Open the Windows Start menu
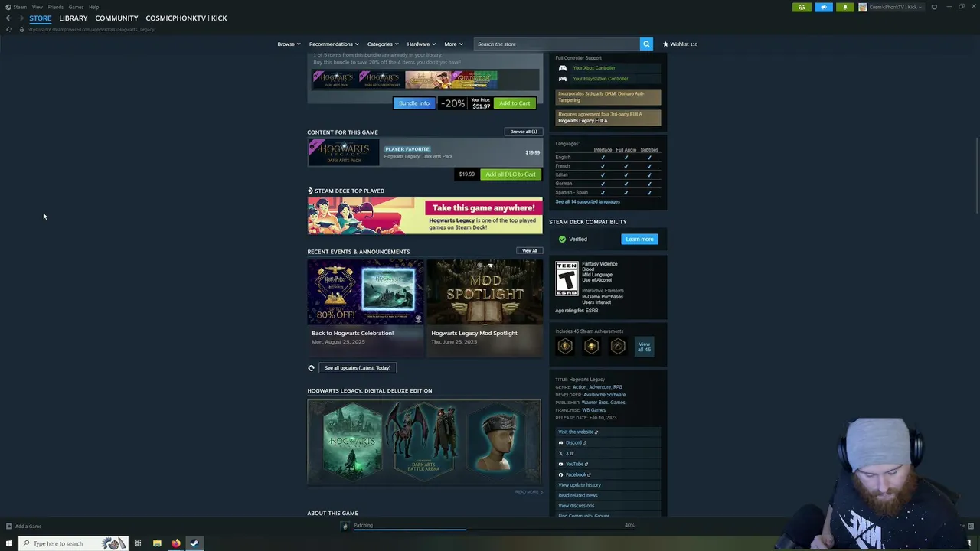The height and width of the screenshot is (551, 980). pyautogui.click(x=8, y=543)
